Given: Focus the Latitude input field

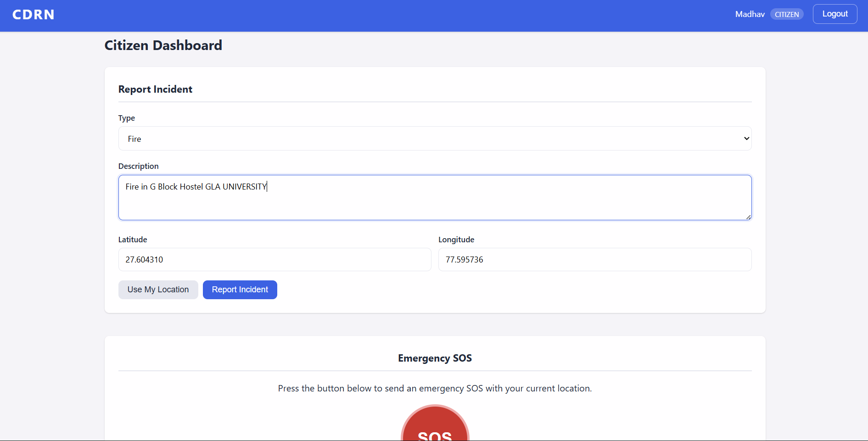Looking at the screenshot, I should pyautogui.click(x=274, y=260).
